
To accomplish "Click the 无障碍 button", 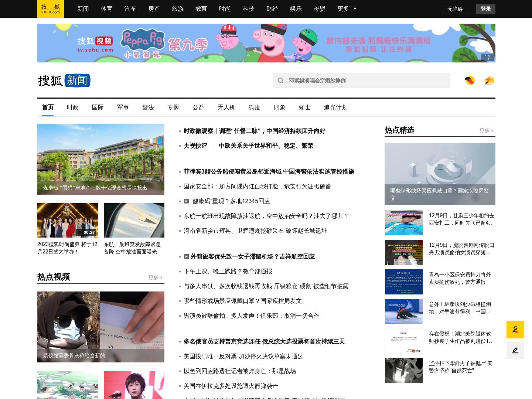I will pos(455,9).
